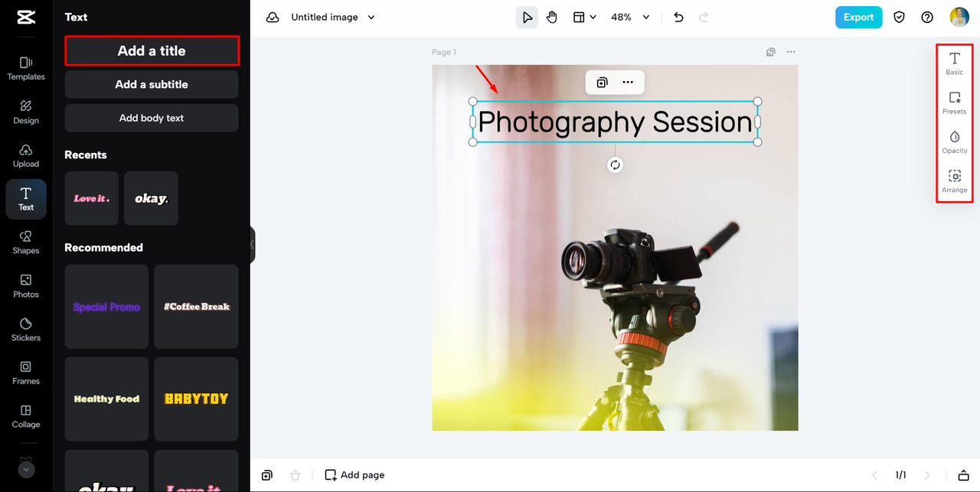Screen dimensions: 980x492
Task: Open the Collage sidebar panel
Action: point(26,416)
